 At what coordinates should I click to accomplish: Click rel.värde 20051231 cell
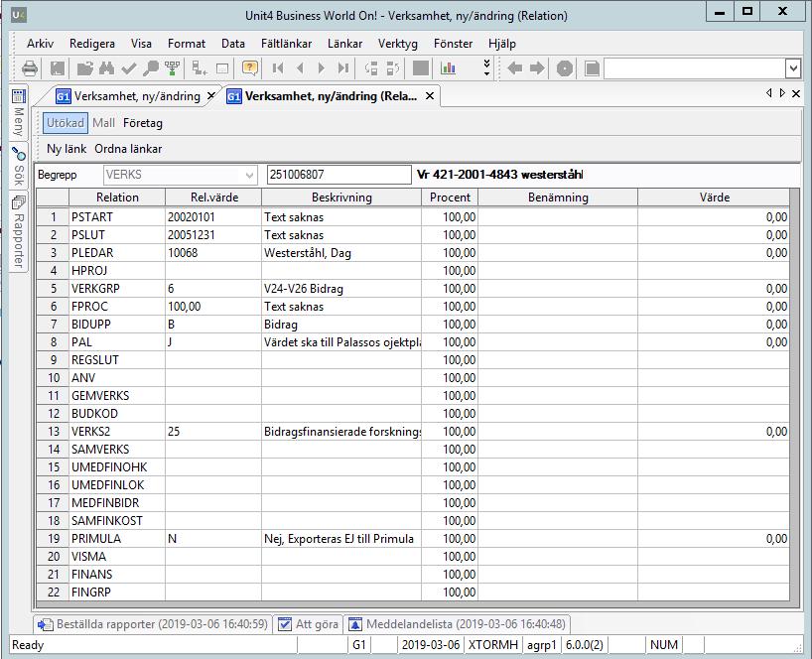[213, 235]
